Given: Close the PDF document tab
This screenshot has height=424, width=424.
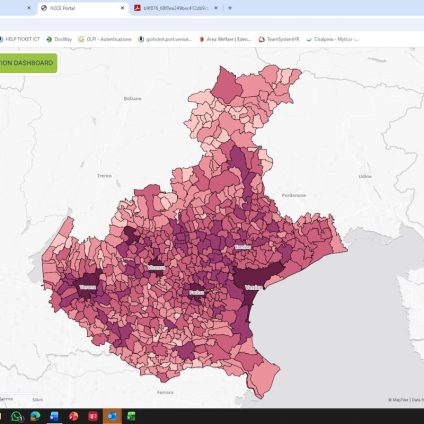Looking at the screenshot, I should [x=216, y=8].
